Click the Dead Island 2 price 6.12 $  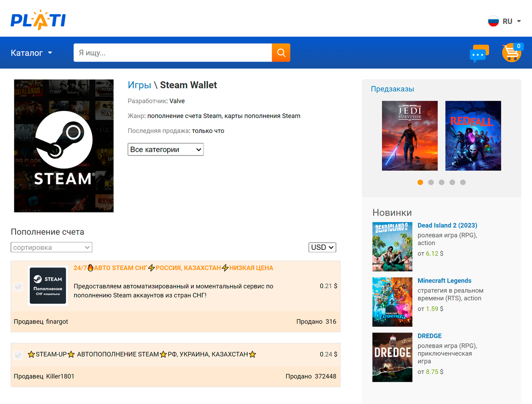[434, 254]
